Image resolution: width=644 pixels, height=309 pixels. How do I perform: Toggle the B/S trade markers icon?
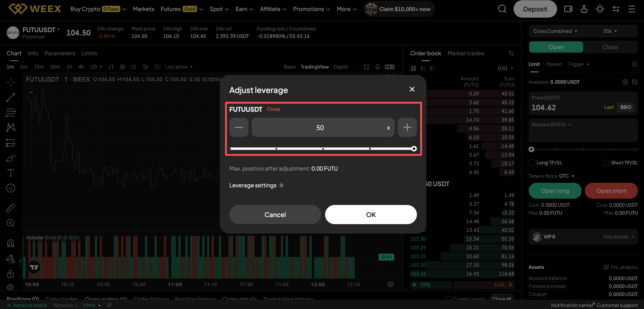pyautogui.click(x=390, y=67)
